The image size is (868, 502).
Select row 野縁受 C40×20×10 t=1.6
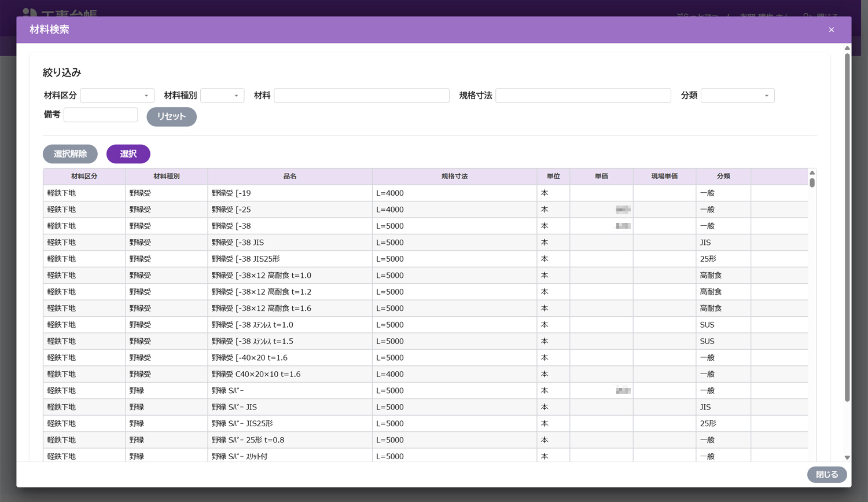coord(289,375)
